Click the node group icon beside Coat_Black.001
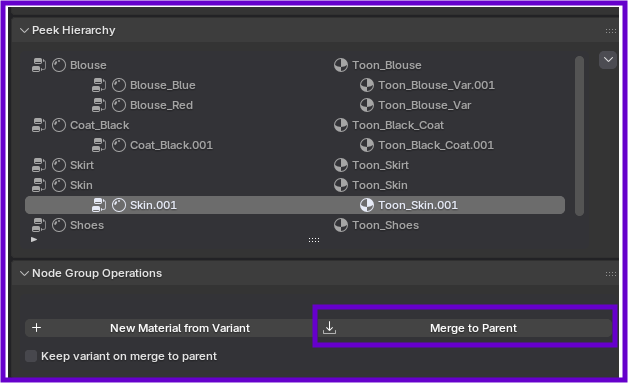 99,145
